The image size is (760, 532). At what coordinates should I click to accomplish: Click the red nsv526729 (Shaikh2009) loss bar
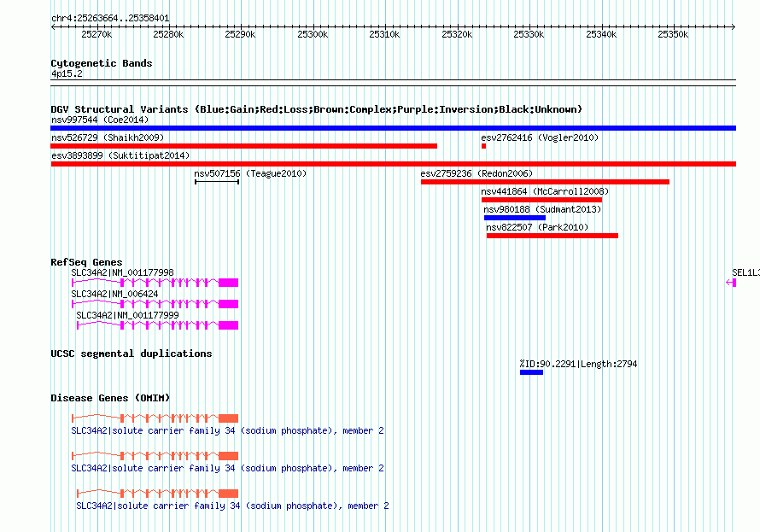click(x=244, y=146)
